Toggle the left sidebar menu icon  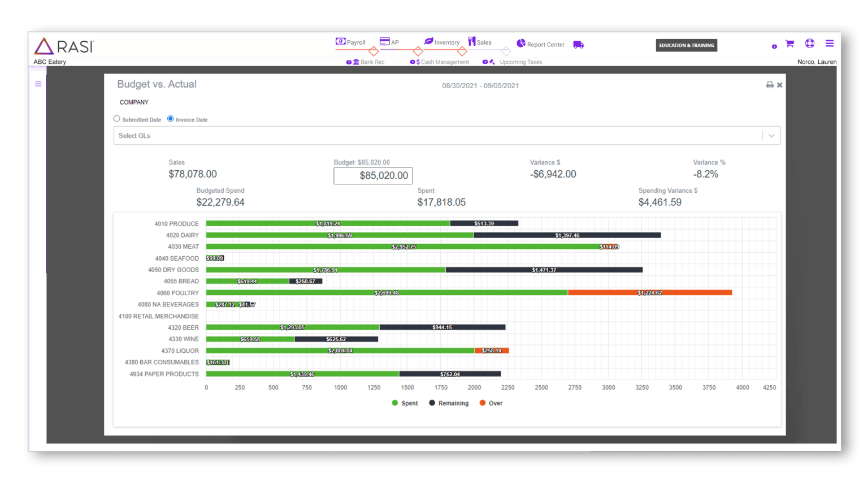click(38, 84)
